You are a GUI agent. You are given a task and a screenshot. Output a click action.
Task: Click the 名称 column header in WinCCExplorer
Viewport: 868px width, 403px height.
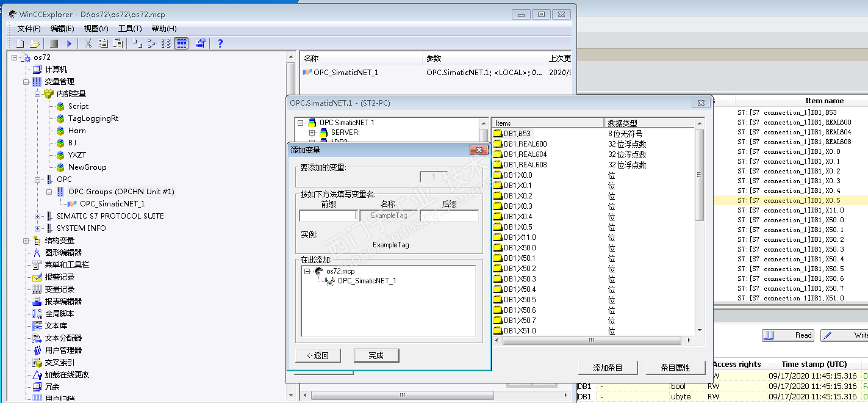coord(362,58)
